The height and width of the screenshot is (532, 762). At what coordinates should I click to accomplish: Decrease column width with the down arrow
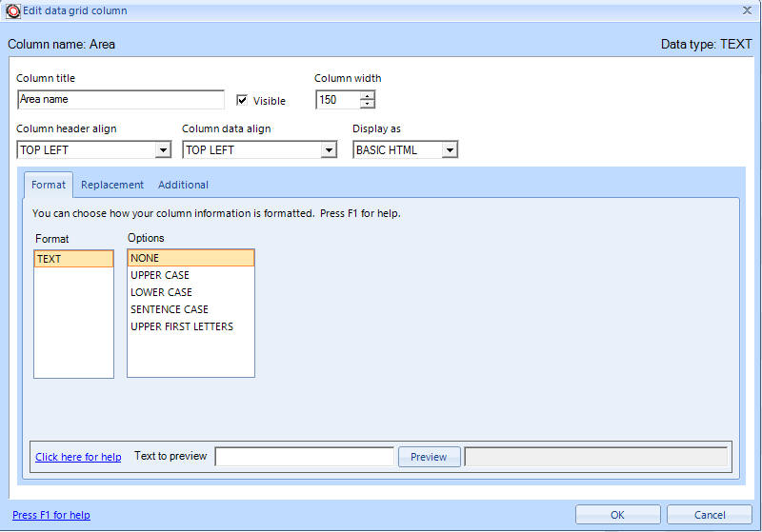click(x=368, y=104)
